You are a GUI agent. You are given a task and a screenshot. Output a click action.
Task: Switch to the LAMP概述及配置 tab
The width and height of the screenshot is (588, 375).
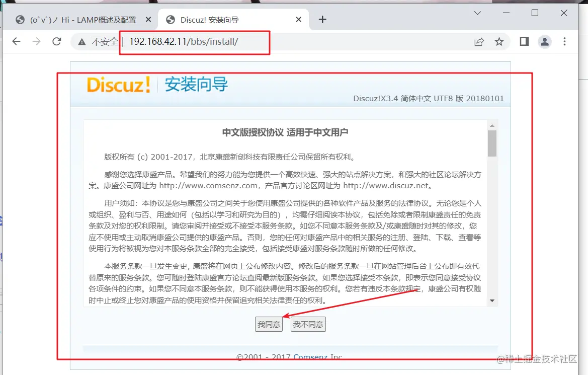tap(83, 20)
